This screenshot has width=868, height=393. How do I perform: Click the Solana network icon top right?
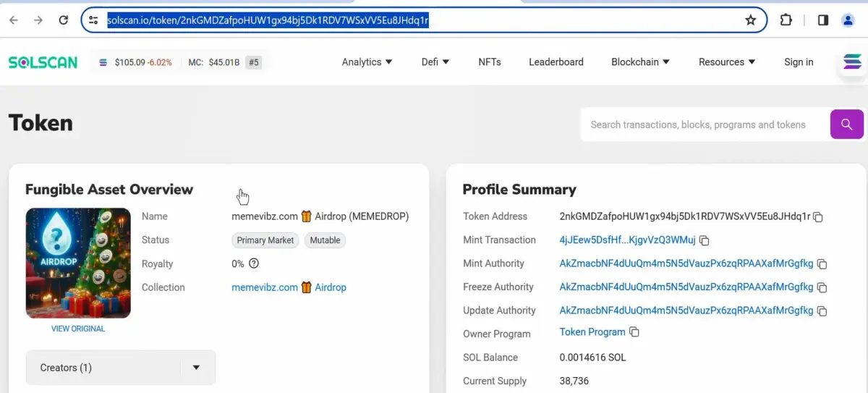pyautogui.click(x=853, y=63)
